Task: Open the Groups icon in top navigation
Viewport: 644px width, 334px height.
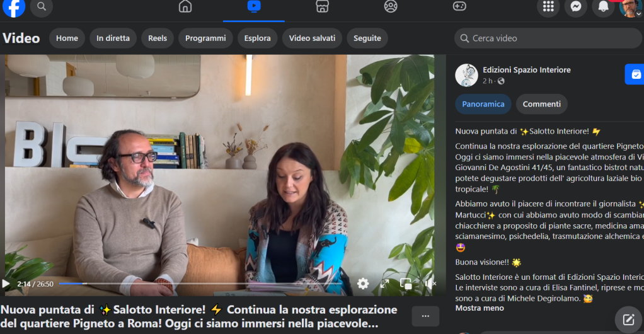Action: [x=391, y=7]
